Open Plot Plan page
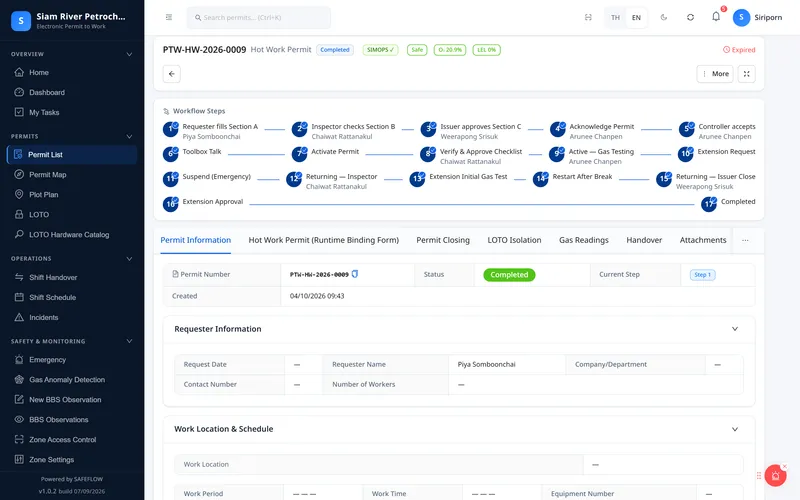Screen dimensions: 800x500 pyautogui.click(x=71, y=194)
